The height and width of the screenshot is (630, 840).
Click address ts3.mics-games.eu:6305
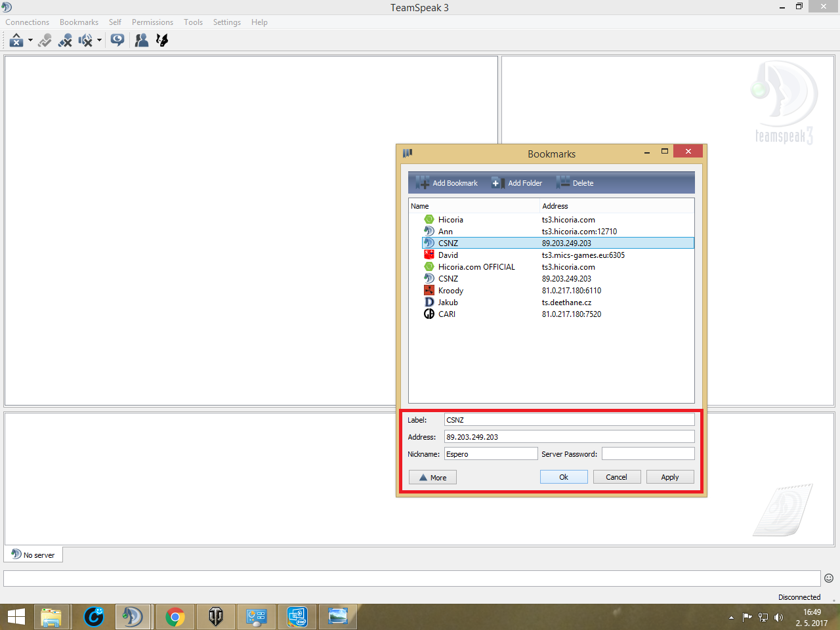[x=583, y=255]
